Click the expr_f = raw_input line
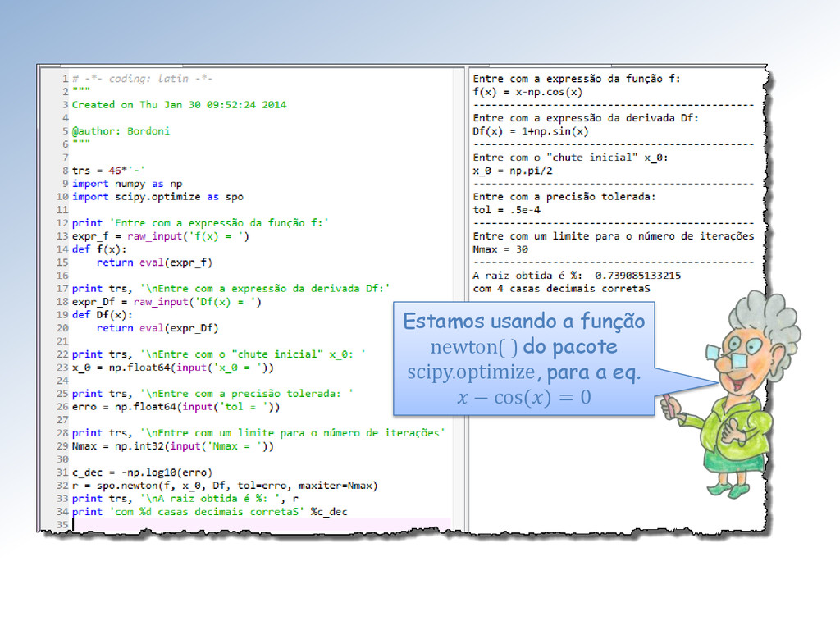The image size is (840, 630). (161, 236)
